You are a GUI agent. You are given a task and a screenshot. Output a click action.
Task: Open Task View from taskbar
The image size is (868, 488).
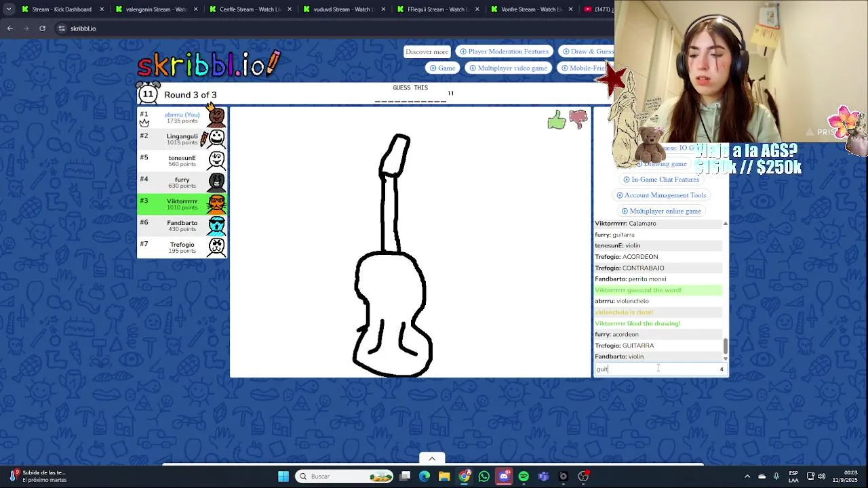point(405,476)
